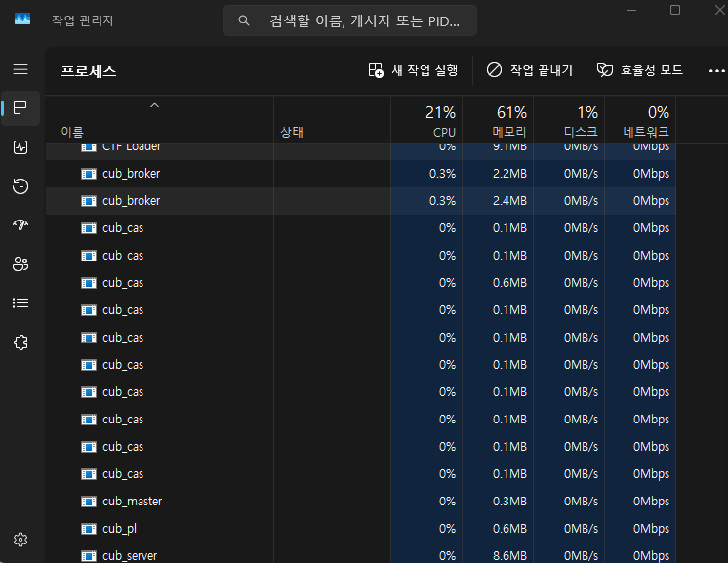The height and width of the screenshot is (563, 728).
Task: Select the cub_server process row
Action: pyautogui.click(x=361, y=555)
